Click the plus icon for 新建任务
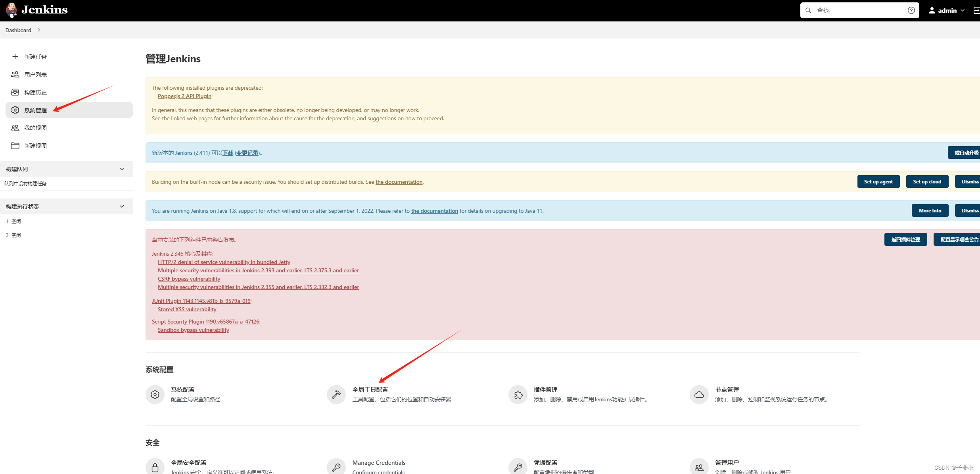This screenshot has height=474, width=980. [x=15, y=56]
